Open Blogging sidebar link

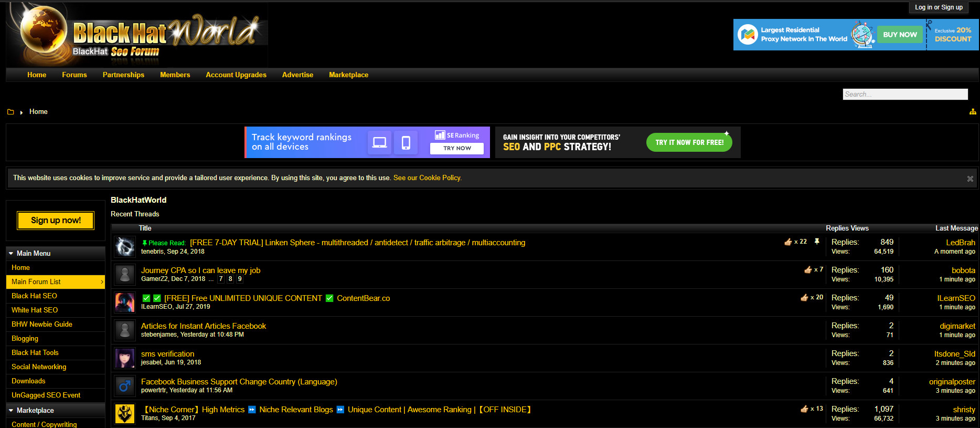point(56,339)
